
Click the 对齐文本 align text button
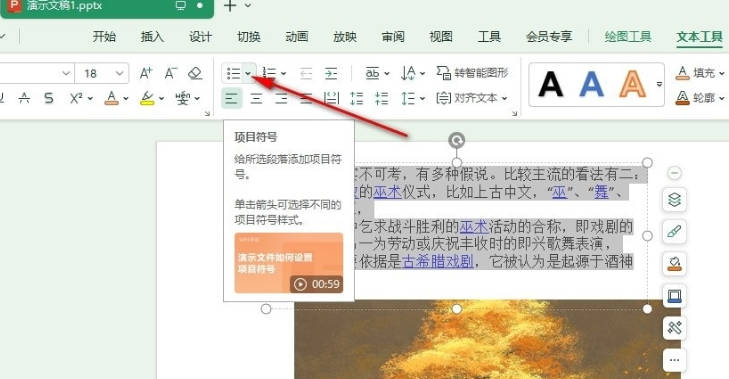coord(471,98)
